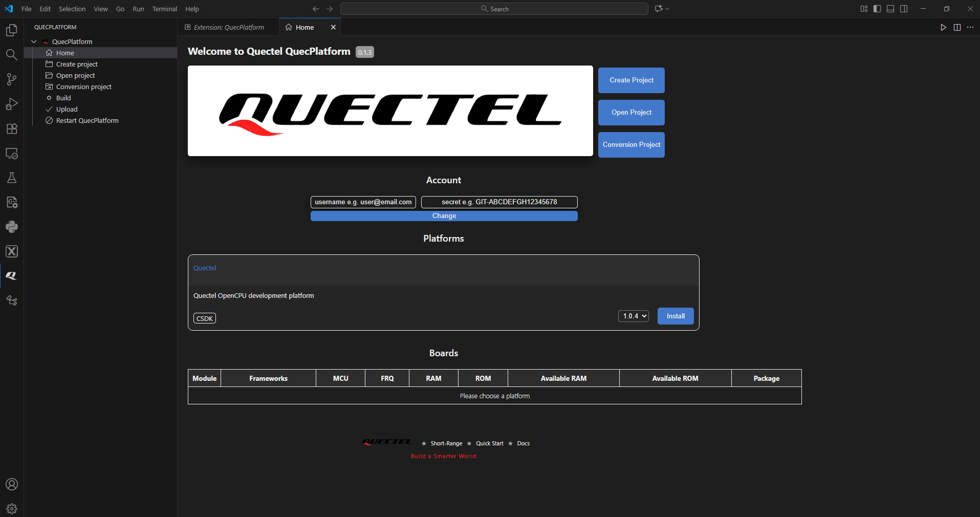Switch to Extension: QuecPlatform tab
Image resolution: width=980 pixels, height=517 pixels.
(229, 27)
